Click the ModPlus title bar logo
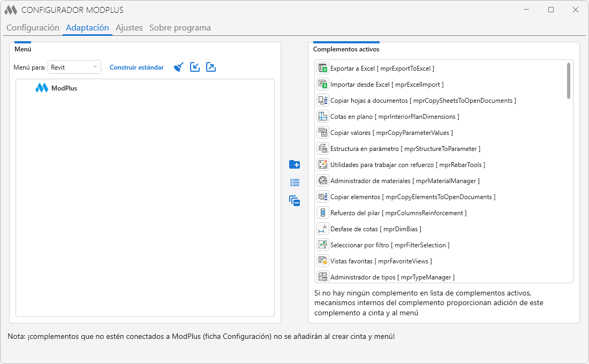 point(11,10)
